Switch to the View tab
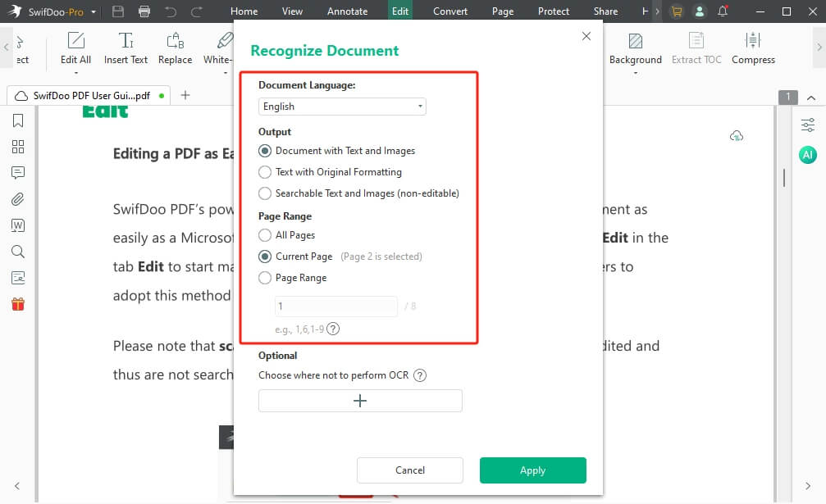The image size is (826, 504). 292,11
